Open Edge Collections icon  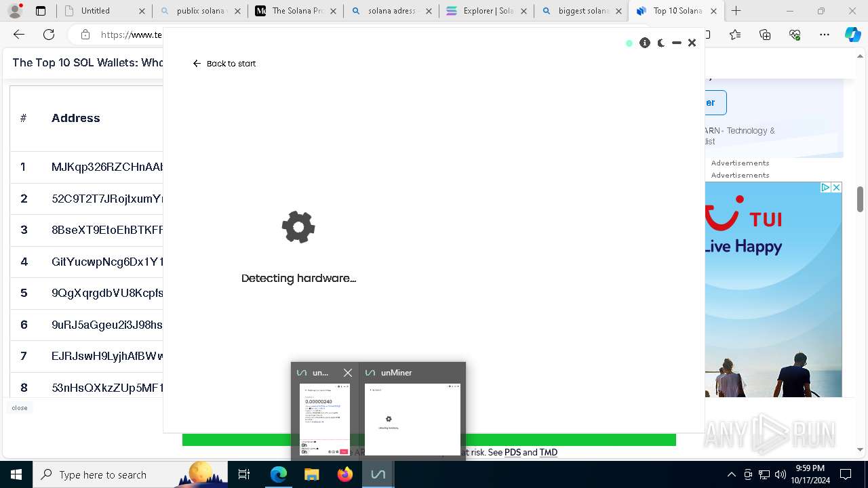(x=765, y=35)
